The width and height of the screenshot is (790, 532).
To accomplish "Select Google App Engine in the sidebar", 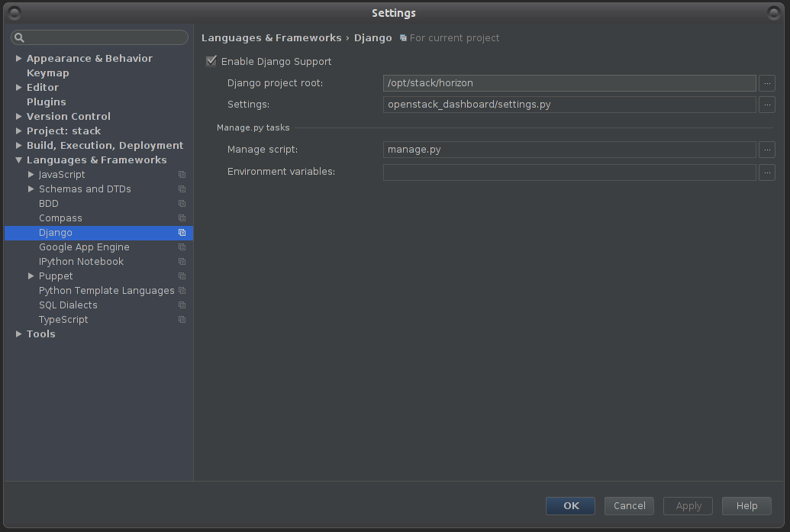I will pos(84,247).
